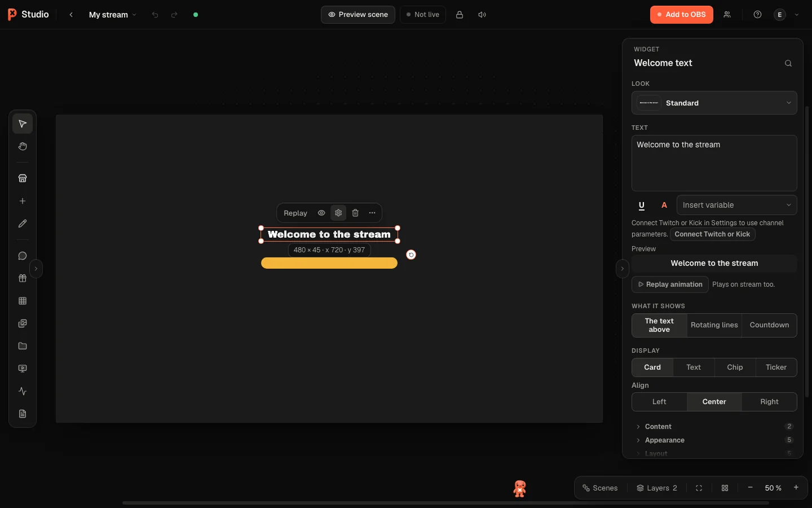Open the chat bubble widget icon
The image size is (812, 508).
pyautogui.click(x=23, y=256)
